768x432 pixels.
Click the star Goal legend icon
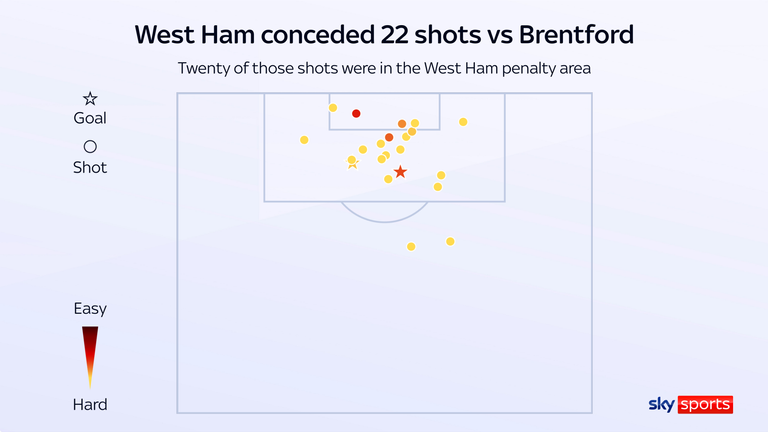click(90, 98)
